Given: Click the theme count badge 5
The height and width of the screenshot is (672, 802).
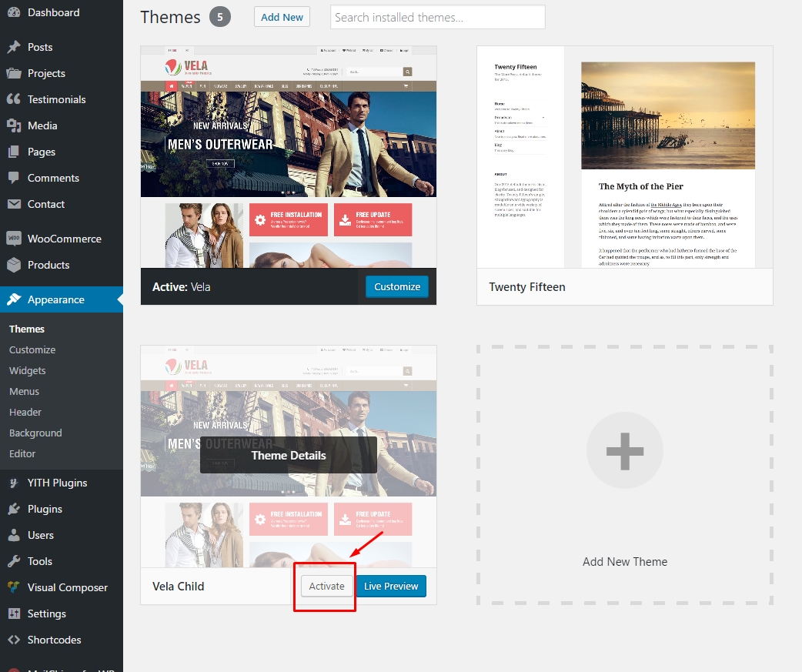Looking at the screenshot, I should (220, 17).
